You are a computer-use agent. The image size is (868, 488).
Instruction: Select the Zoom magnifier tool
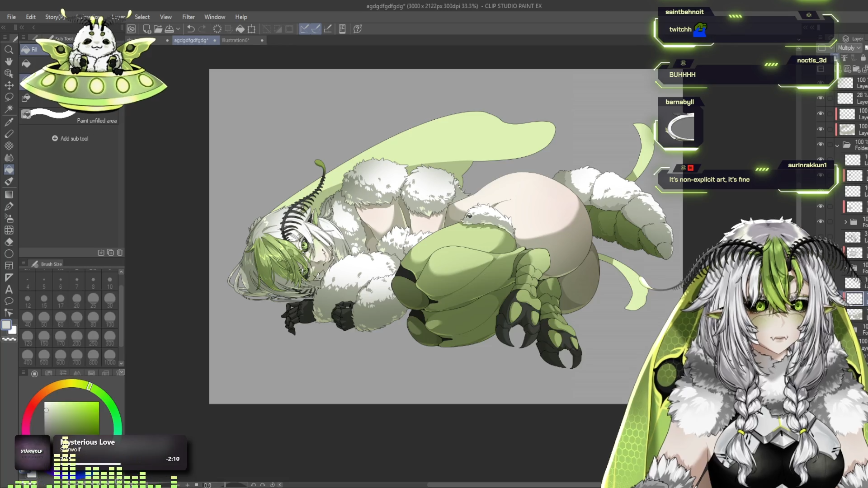click(9, 50)
